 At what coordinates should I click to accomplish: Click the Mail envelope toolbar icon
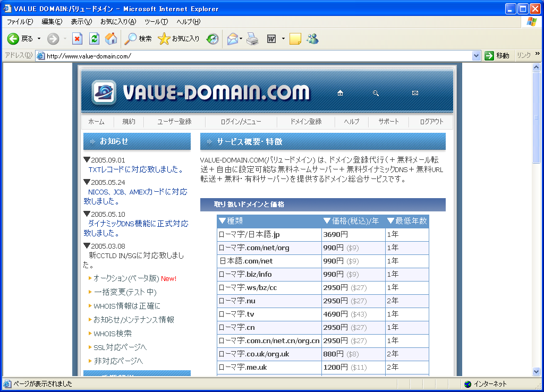coord(233,39)
